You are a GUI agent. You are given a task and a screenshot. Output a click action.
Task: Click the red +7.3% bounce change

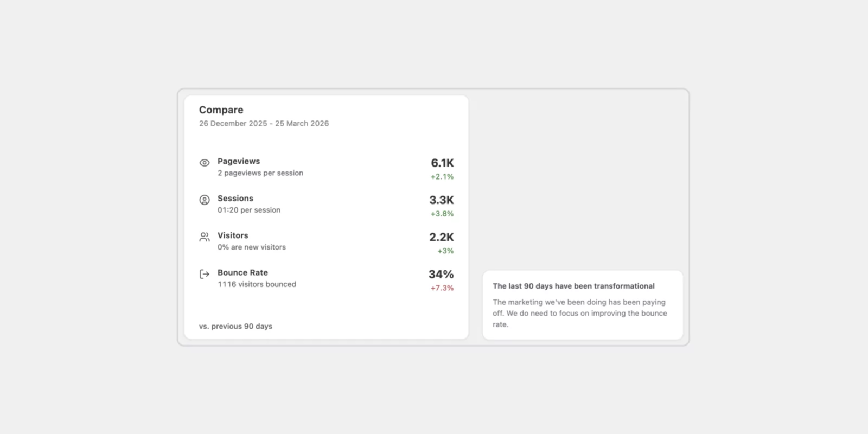click(x=442, y=288)
